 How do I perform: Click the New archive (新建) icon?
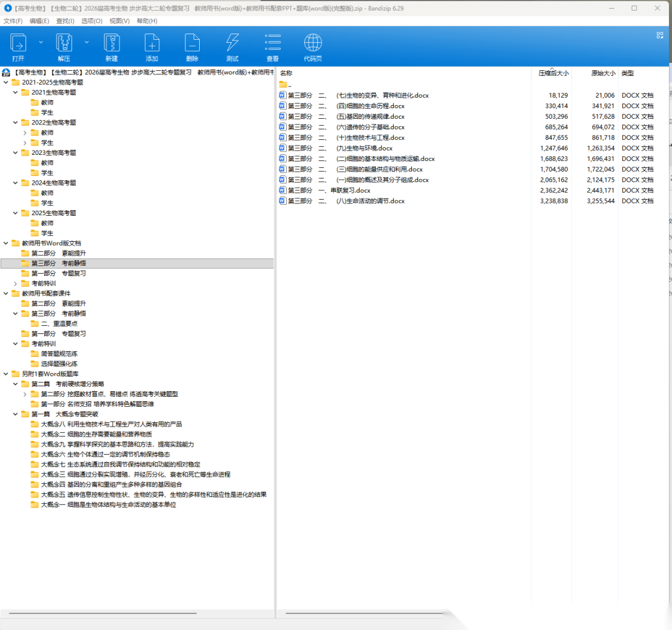pyautogui.click(x=111, y=43)
